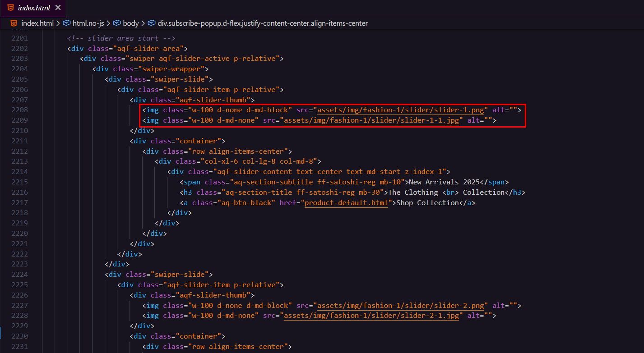
Task: Click the html.no-js symbol icon in breadcrumbs
Action: click(67, 23)
